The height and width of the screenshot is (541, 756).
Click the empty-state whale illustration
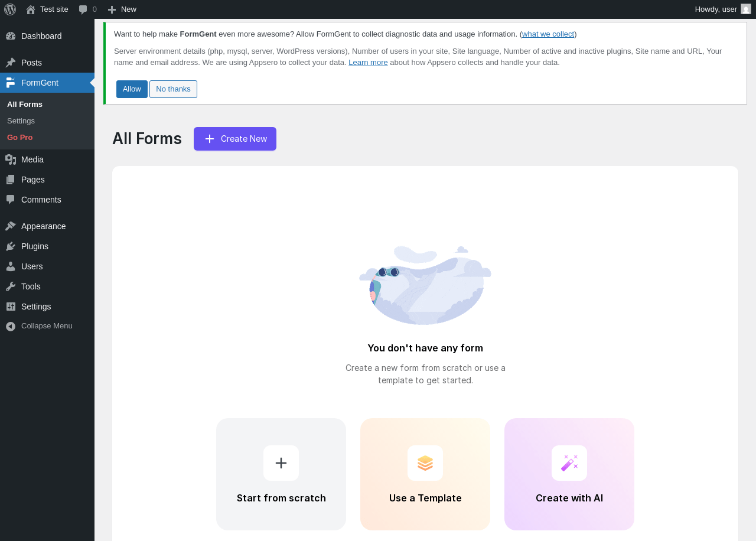425,285
